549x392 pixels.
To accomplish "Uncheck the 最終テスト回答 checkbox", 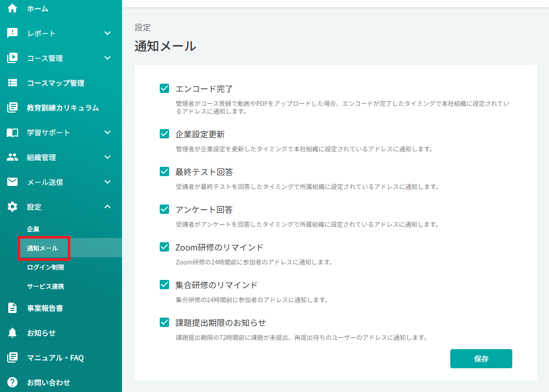I will tap(164, 171).
